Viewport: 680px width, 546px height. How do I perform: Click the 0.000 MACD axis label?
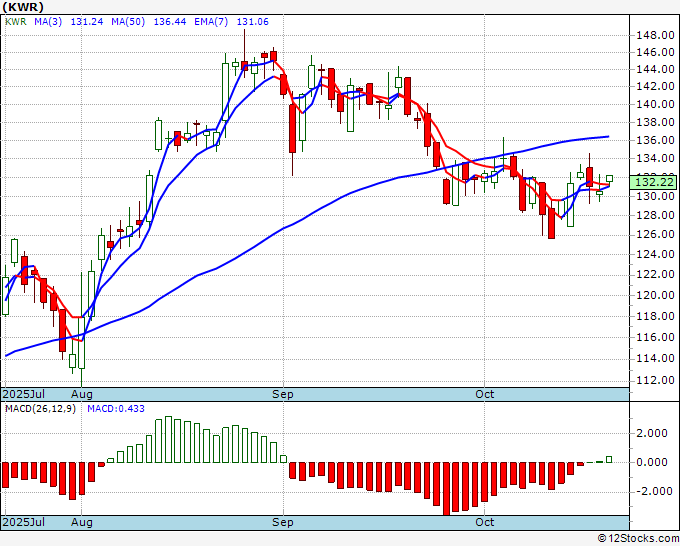(652, 462)
